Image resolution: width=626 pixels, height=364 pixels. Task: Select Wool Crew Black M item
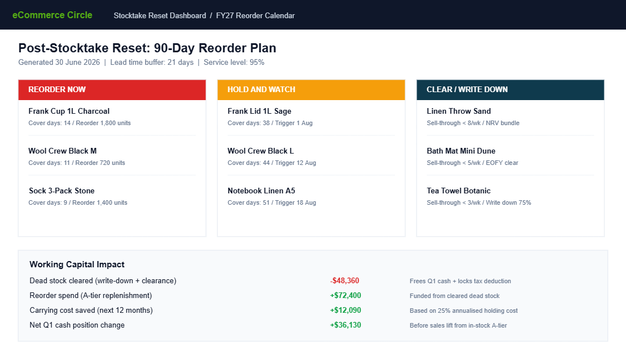[x=62, y=151]
